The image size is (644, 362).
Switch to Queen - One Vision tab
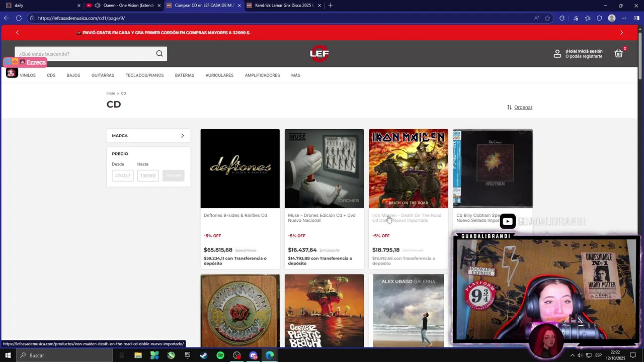point(123,6)
